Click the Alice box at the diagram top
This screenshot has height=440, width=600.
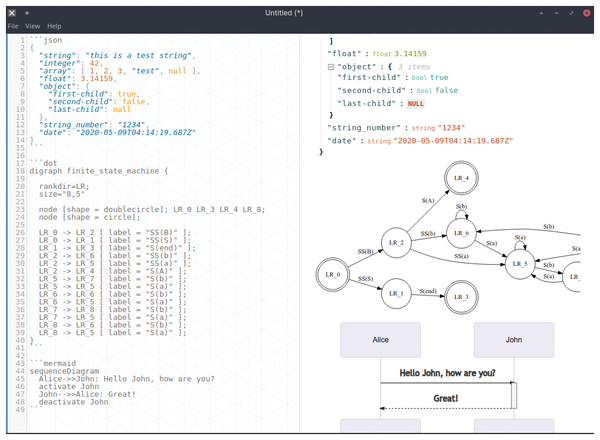click(380, 340)
